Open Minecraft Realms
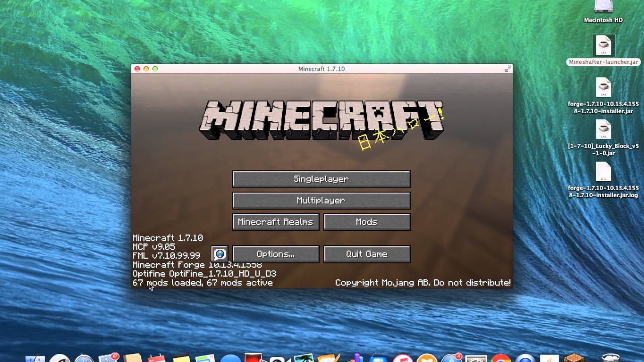Screen dimensions: 644x362 [x=275, y=222]
